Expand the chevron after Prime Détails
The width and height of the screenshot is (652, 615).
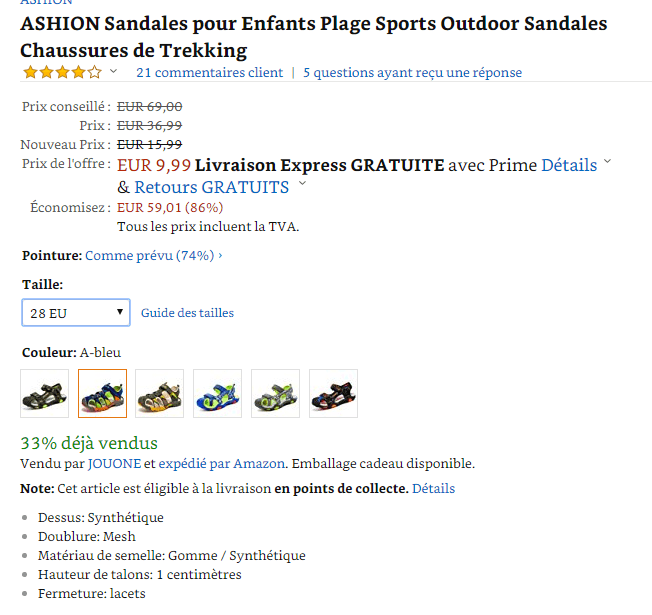607,163
